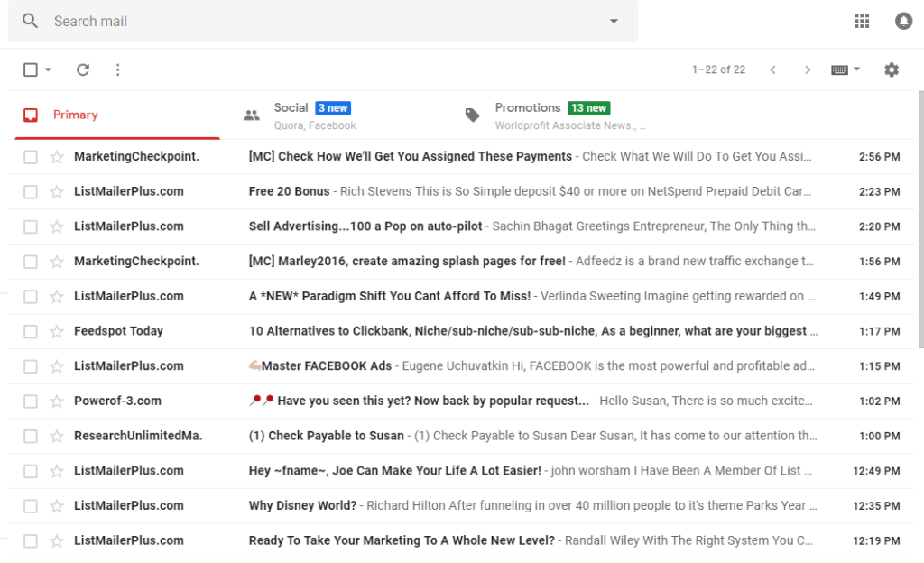
Task: Open the Assigned These Payments email
Action: (x=461, y=157)
